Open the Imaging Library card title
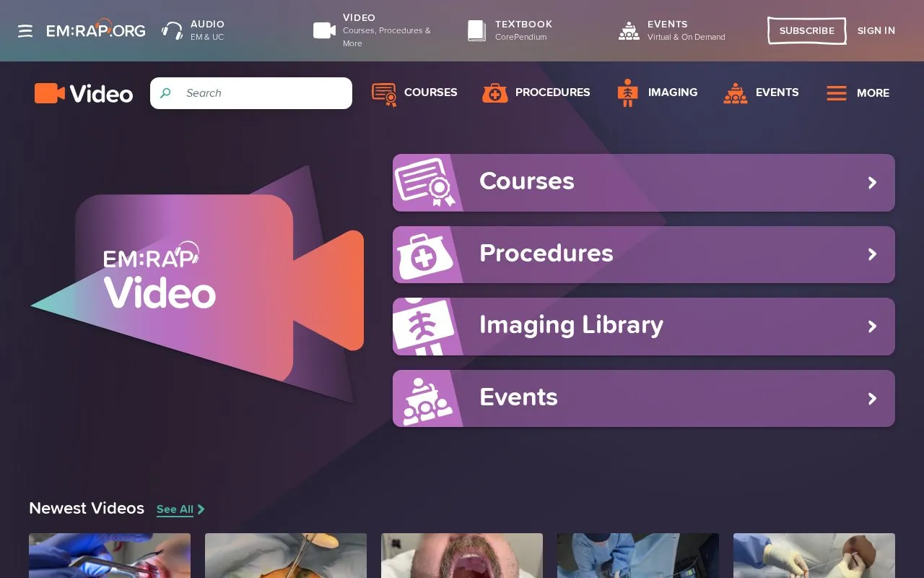The height and width of the screenshot is (578, 924). point(571,325)
